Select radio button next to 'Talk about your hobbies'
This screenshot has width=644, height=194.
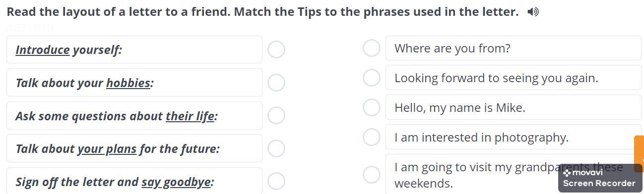[x=276, y=83]
